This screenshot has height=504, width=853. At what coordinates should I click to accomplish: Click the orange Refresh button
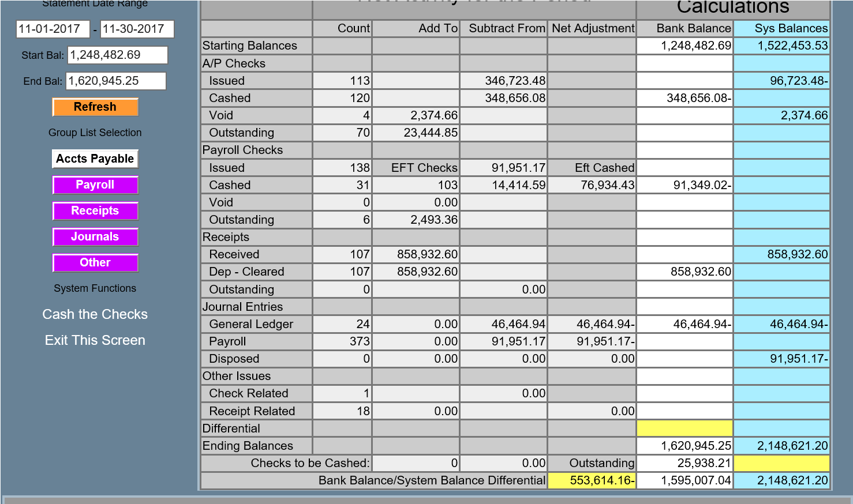click(95, 107)
